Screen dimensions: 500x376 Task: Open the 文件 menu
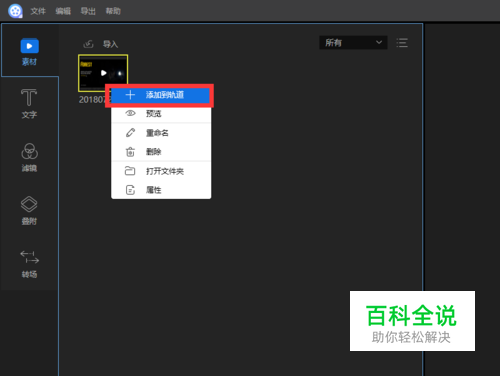click(x=38, y=11)
